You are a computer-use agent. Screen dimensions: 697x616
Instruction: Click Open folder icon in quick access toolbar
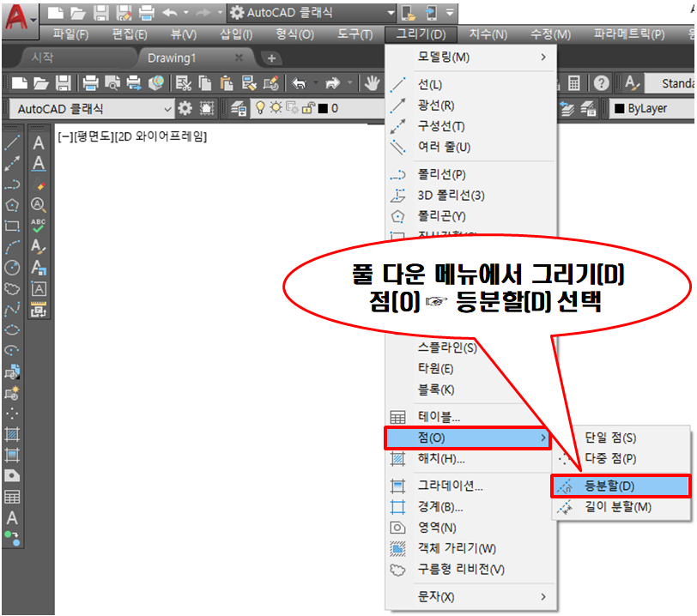pyautogui.click(x=78, y=13)
